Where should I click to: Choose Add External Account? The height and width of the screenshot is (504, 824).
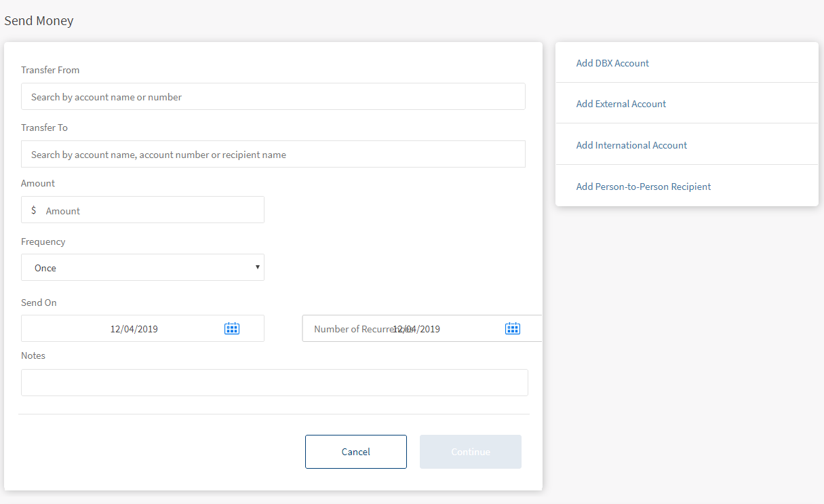pos(621,104)
